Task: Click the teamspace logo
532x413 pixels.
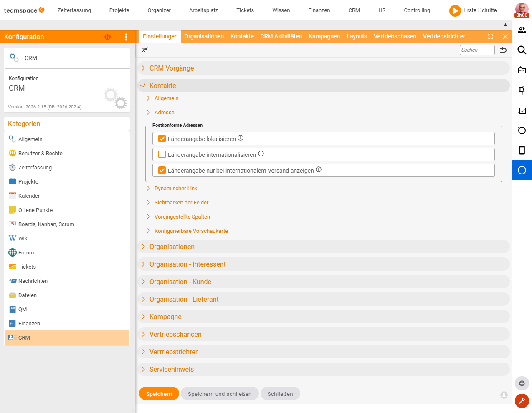Action: (x=24, y=10)
